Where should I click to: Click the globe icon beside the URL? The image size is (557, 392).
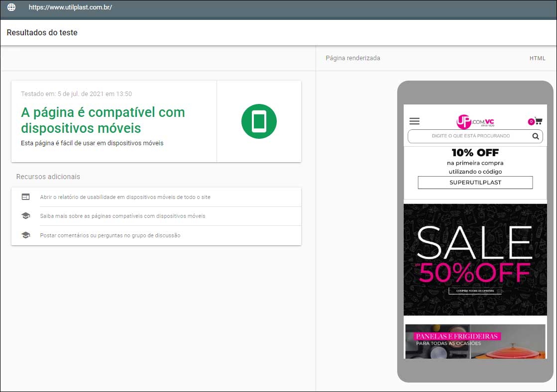[x=11, y=7]
